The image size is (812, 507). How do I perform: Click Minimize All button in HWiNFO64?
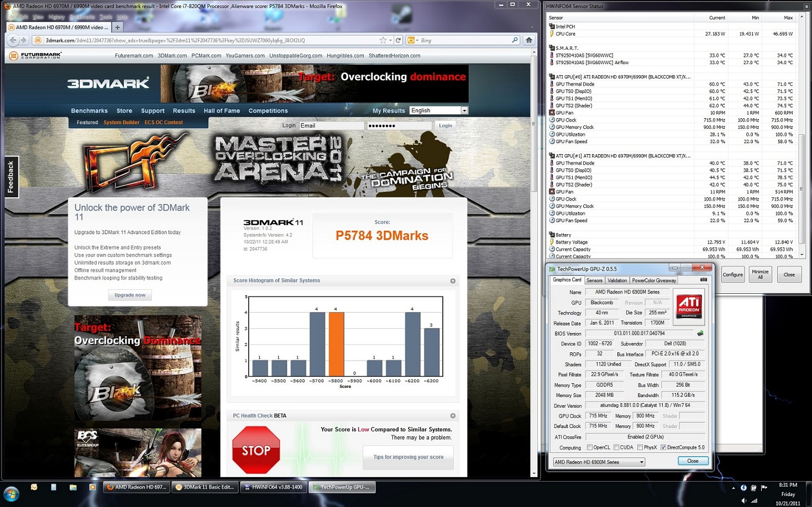coord(760,274)
